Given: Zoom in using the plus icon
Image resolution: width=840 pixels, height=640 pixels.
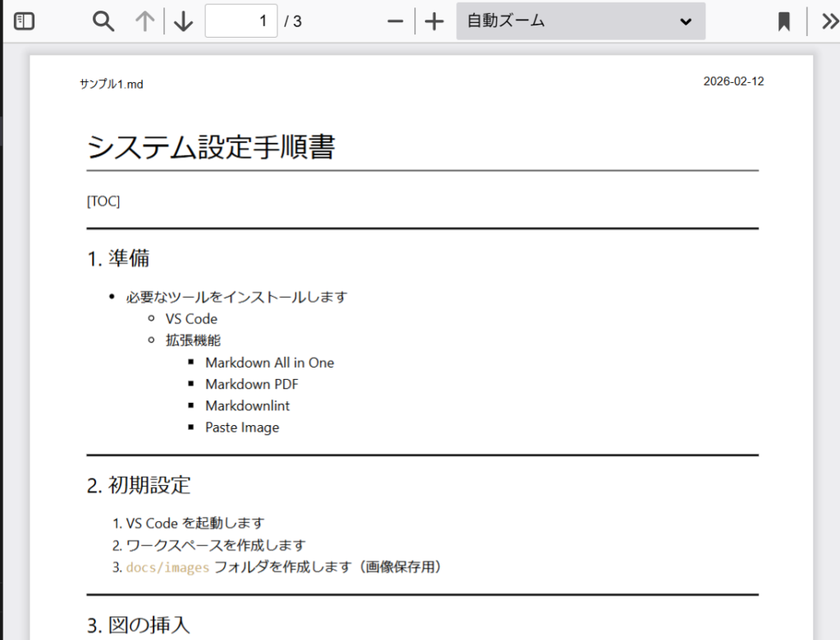Looking at the screenshot, I should [x=435, y=21].
